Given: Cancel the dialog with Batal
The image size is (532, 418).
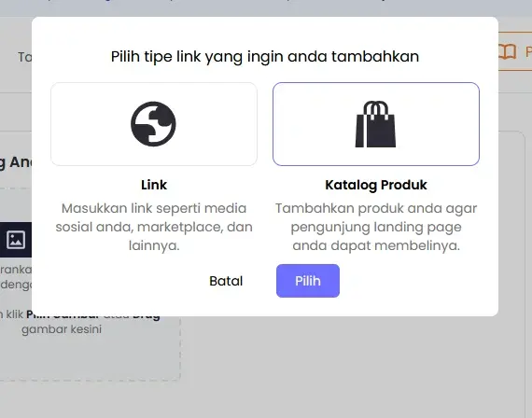Looking at the screenshot, I should click(x=226, y=281).
